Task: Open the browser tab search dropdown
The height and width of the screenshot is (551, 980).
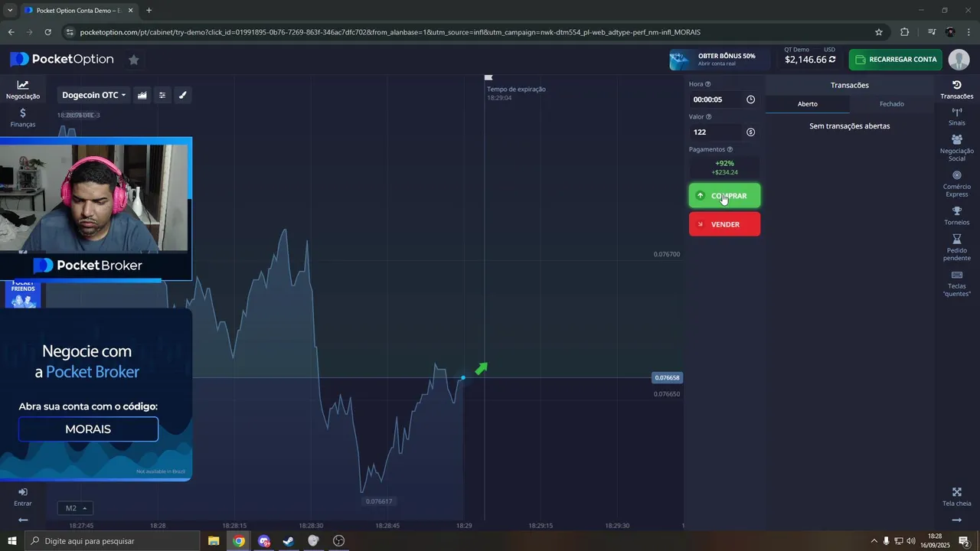Action: click(10, 11)
